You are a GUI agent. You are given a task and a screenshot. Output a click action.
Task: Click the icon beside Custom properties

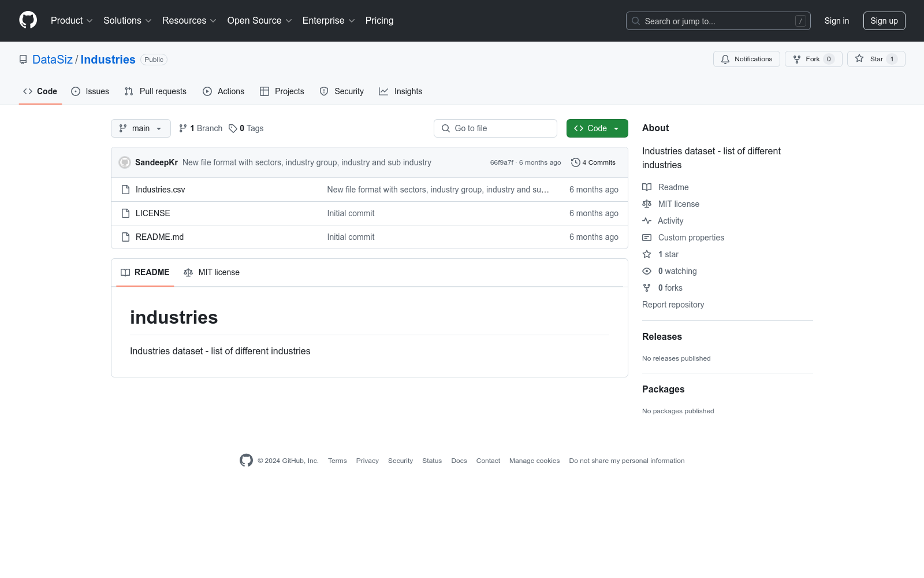[x=647, y=238]
